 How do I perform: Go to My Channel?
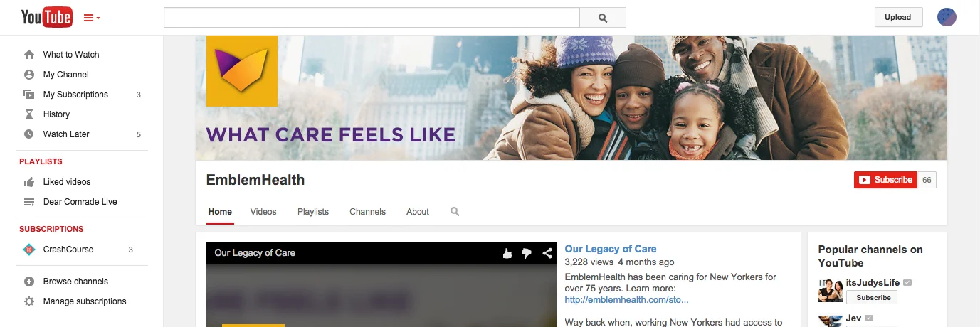tap(66, 75)
